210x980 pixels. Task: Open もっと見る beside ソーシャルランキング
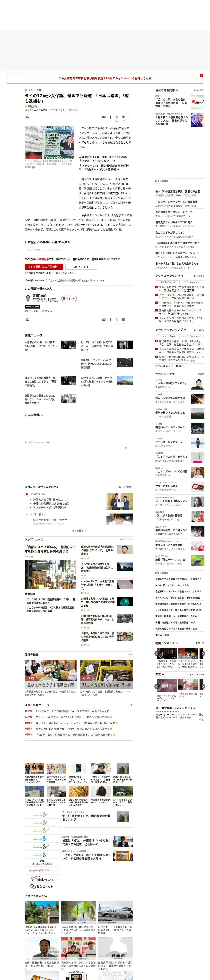click(199, 330)
